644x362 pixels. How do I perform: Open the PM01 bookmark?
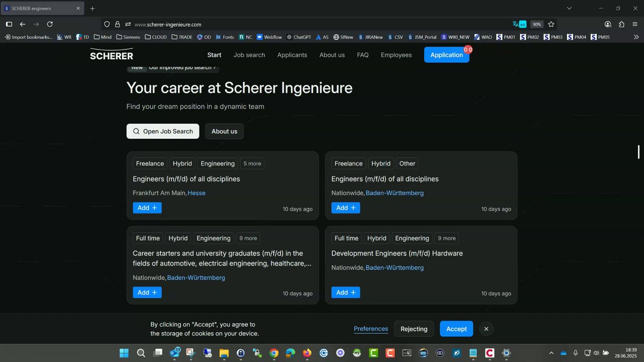[506, 37]
